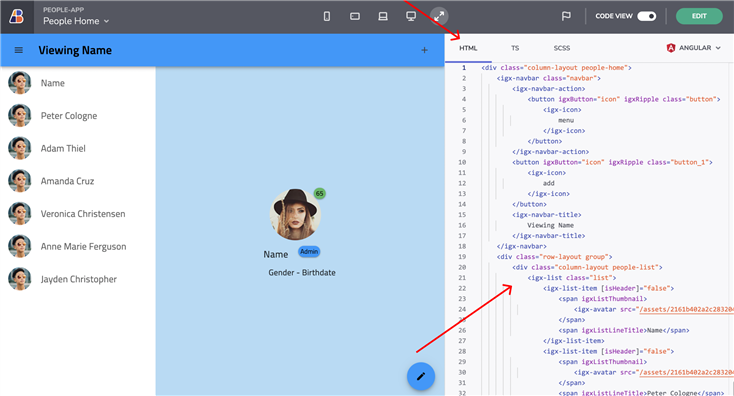
Task: Select the SCSS code tab
Action: tap(562, 48)
